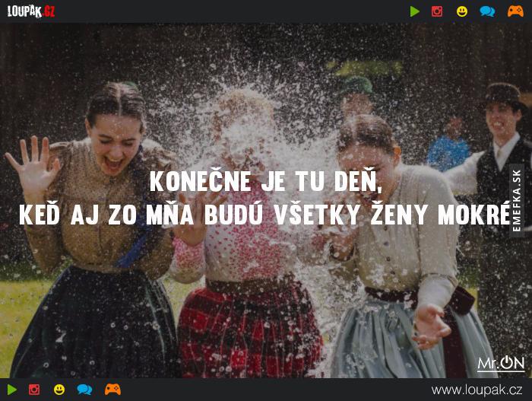This screenshot has width=532, height=401.
Task: Click the orange gamepad icon in the header
Action: click(515, 11)
